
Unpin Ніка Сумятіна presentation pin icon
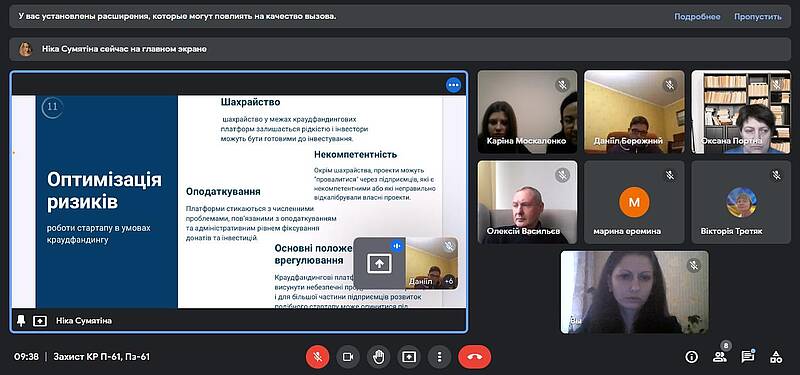coord(21,320)
